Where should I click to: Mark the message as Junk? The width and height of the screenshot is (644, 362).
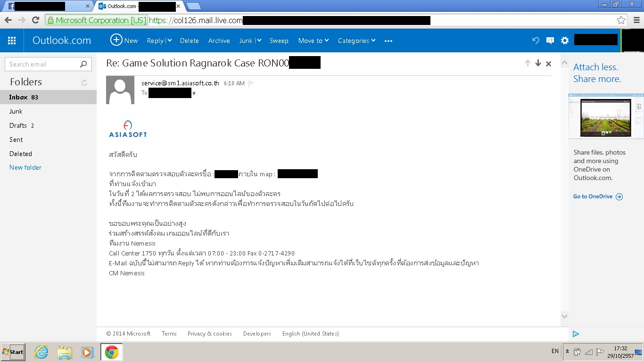pos(246,41)
